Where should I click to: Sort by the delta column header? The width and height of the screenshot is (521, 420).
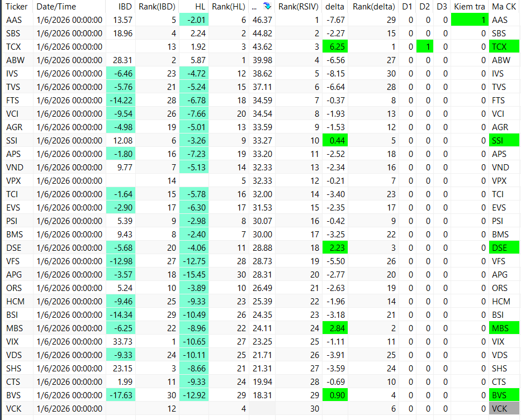tap(335, 6)
